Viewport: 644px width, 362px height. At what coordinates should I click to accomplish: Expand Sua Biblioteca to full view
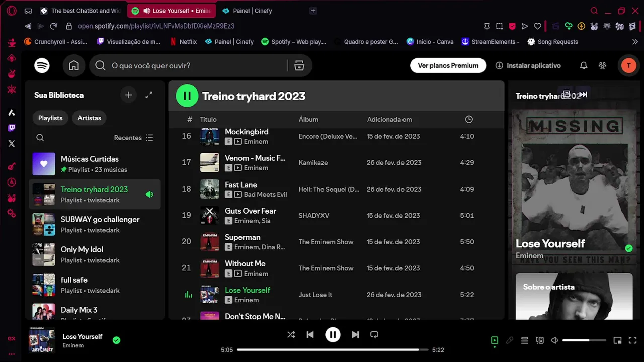tap(149, 95)
